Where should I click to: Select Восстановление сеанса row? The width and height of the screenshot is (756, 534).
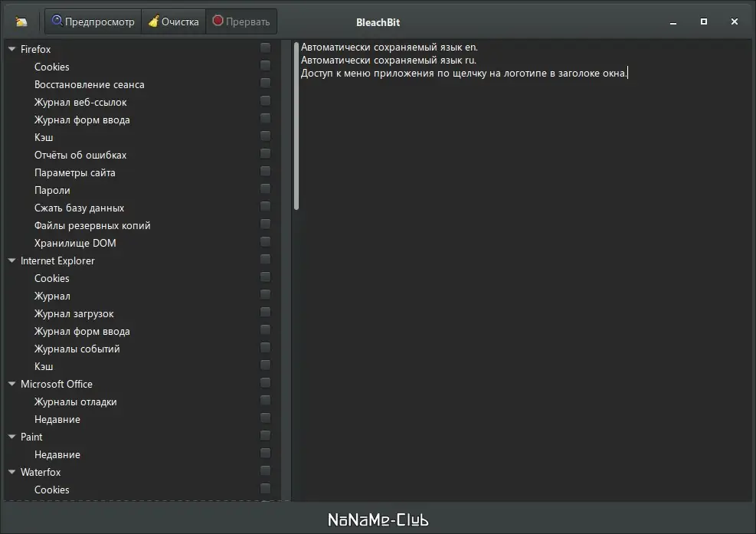pyautogui.click(x=142, y=84)
